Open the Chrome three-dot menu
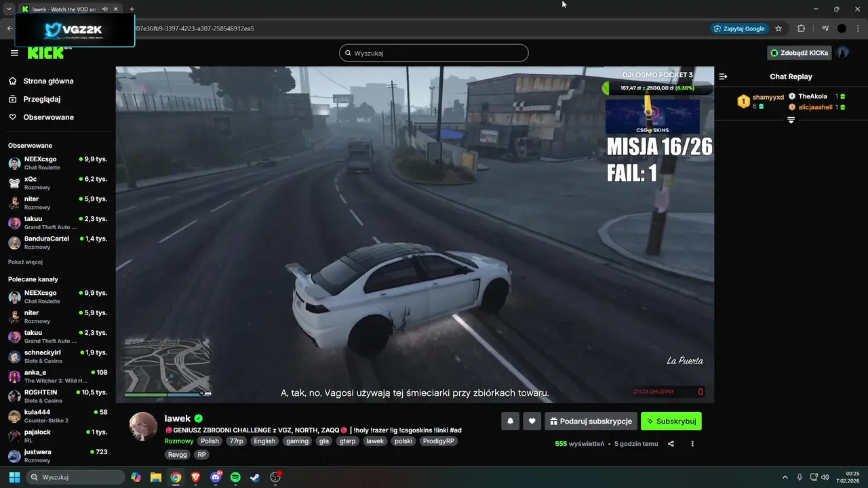The height and width of the screenshot is (488, 868). pos(858,28)
